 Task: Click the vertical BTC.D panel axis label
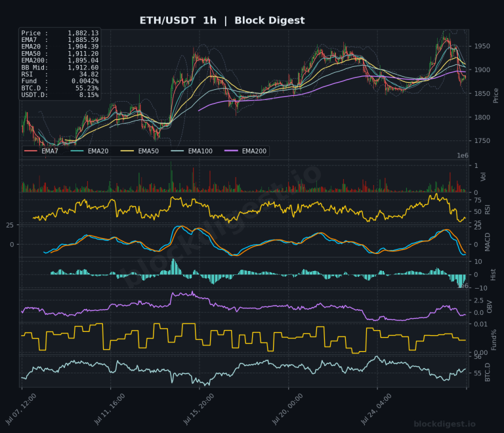click(x=488, y=372)
